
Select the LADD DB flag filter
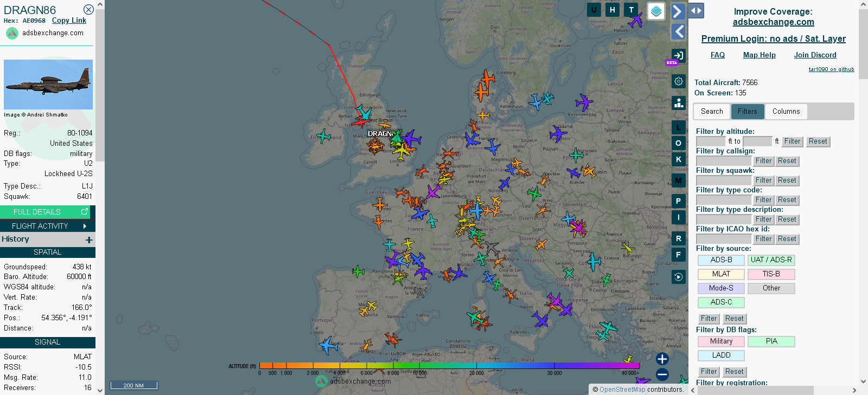tap(721, 355)
